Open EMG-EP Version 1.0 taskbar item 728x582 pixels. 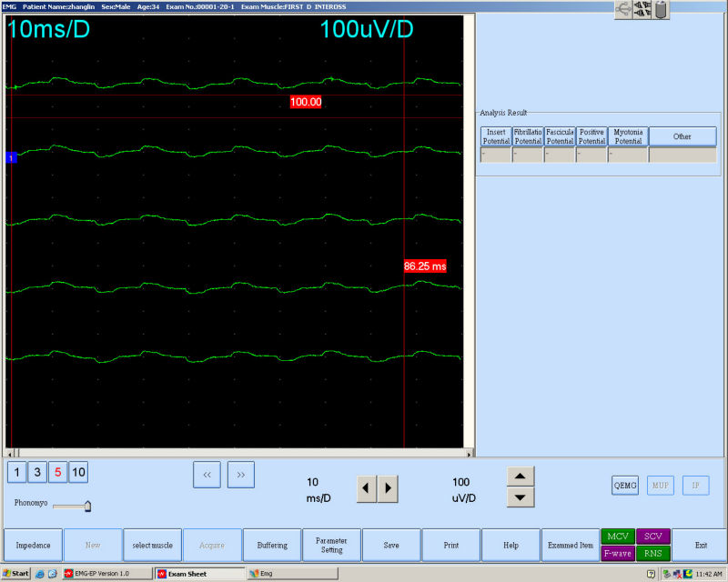click(x=107, y=574)
